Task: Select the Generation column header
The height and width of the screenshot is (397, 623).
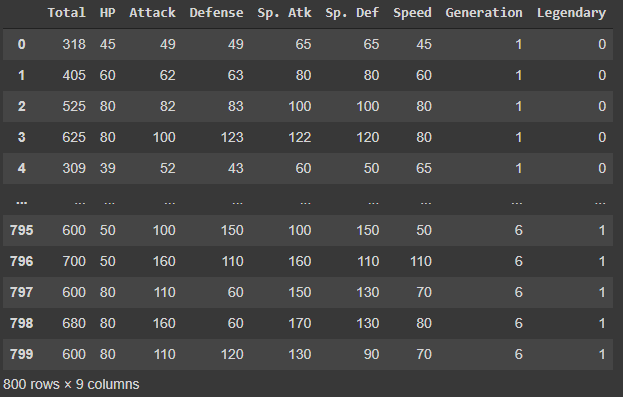Action: coord(484,13)
